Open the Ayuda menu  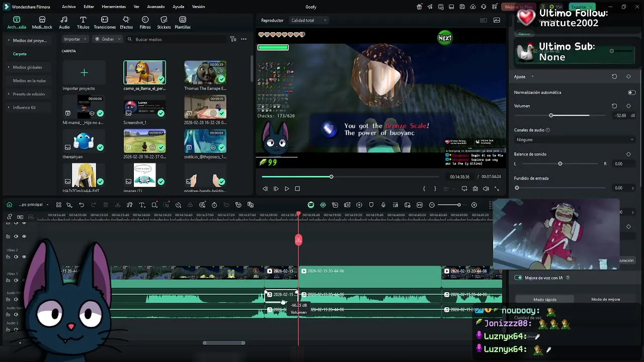pos(178,7)
